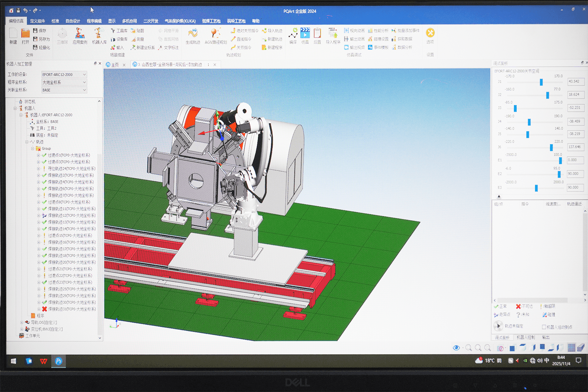This screenshot has height=392, width=588.
Task: Open 选项 options in the ribbon
Action: [x=430, y=33]
